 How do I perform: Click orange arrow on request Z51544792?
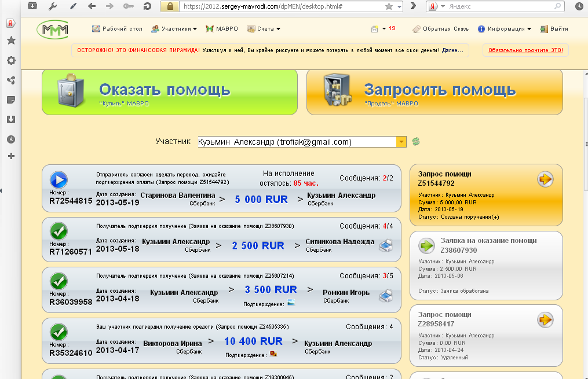(545, 179)
